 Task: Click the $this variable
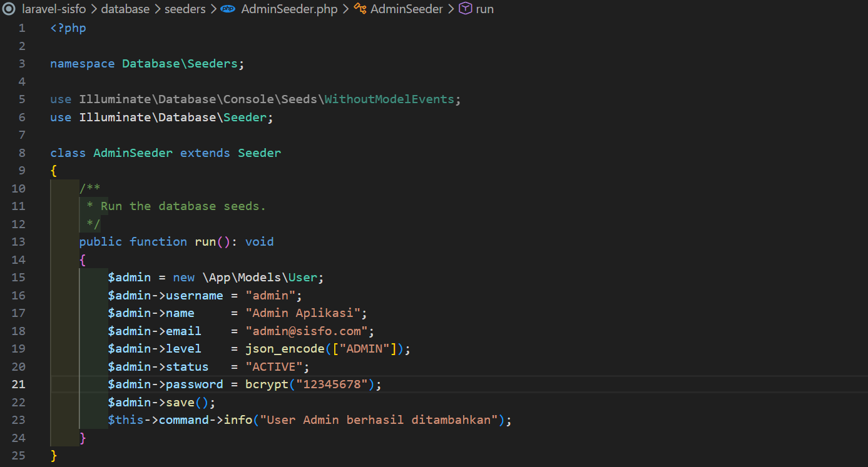click(x=126, y=419)
